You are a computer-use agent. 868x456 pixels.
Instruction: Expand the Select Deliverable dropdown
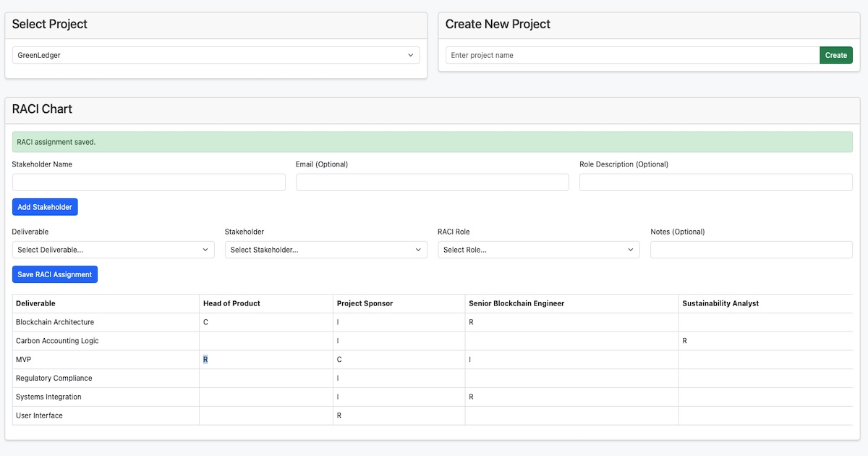pyautogui.click(x=113, y=250)
